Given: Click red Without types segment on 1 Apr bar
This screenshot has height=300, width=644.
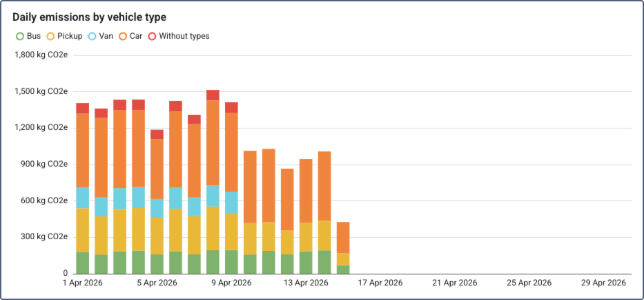Looking at the screenshot, I should (83, 108).
